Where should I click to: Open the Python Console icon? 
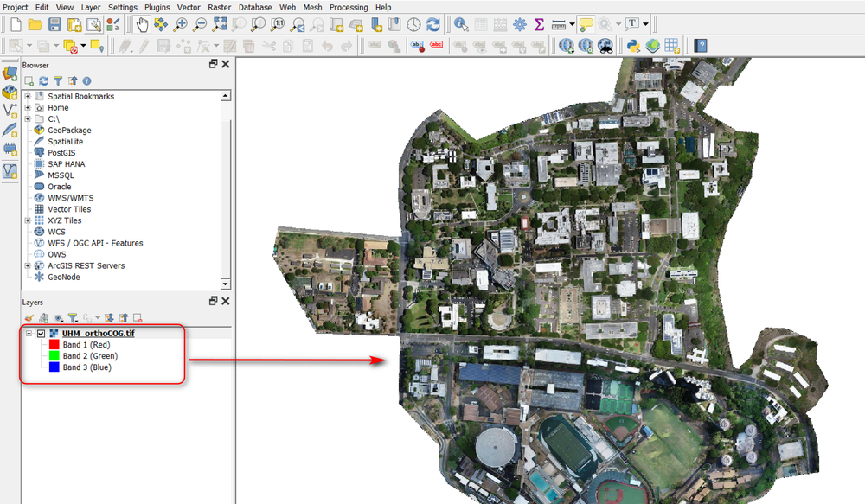coord(633,46)
